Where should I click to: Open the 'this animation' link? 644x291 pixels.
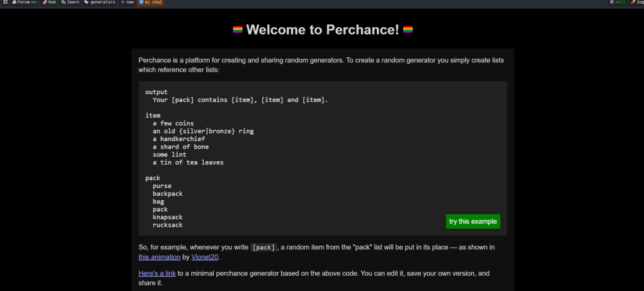pos(159,257)
